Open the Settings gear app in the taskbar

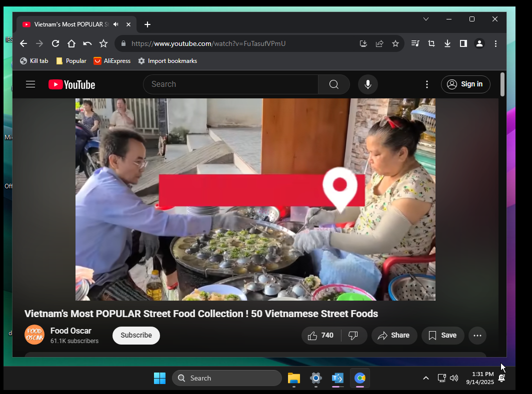[315, 378]
